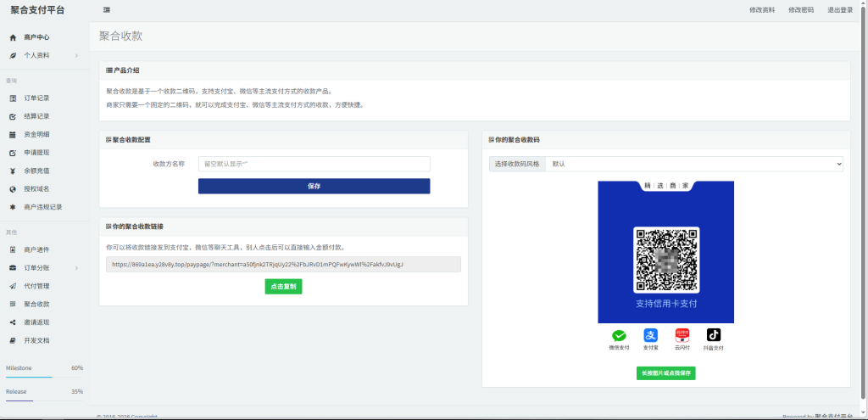Click the QR code image
The image size is (868, 420).
point(666,260)
